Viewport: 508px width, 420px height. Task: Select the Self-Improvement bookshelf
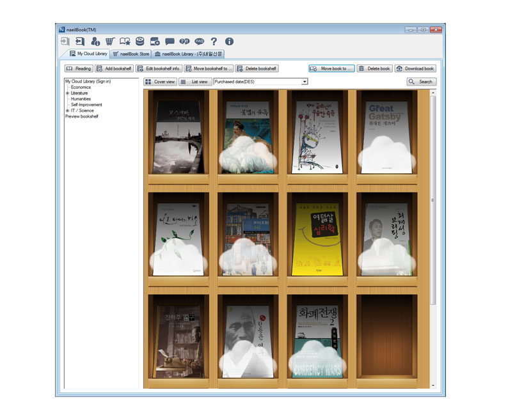click(x=86, y=105)
